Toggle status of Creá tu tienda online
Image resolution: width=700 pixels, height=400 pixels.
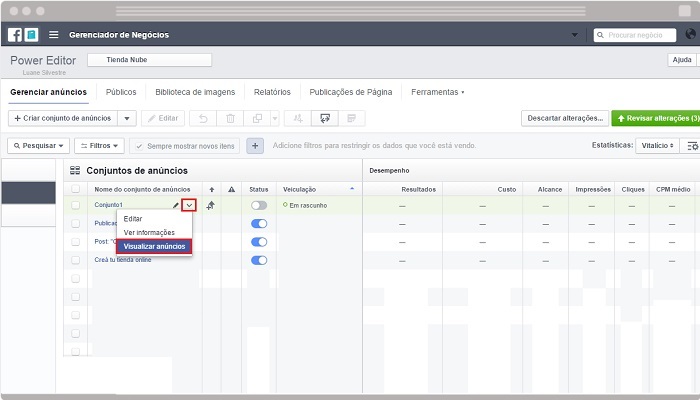click(x=259, y=260)
